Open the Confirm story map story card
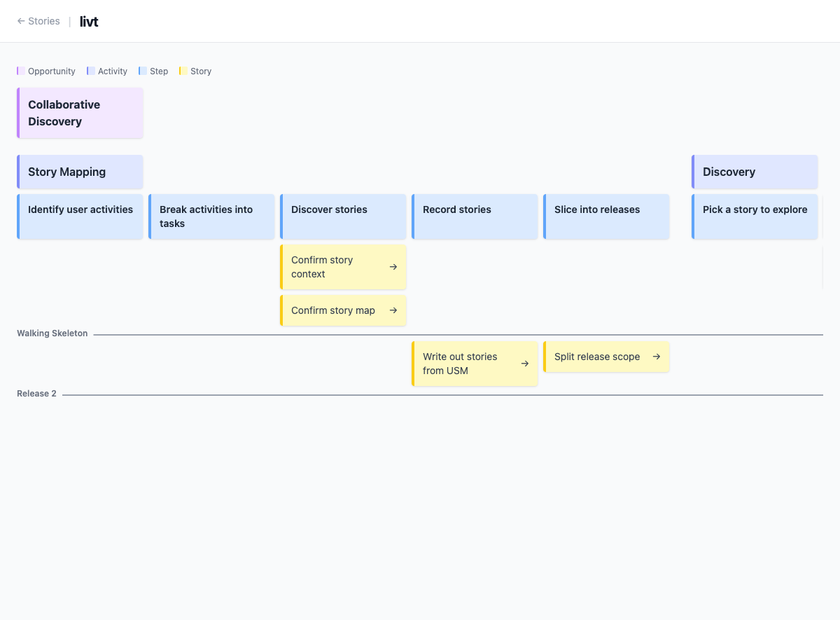The image size is (840, 620). coord(343,310)
